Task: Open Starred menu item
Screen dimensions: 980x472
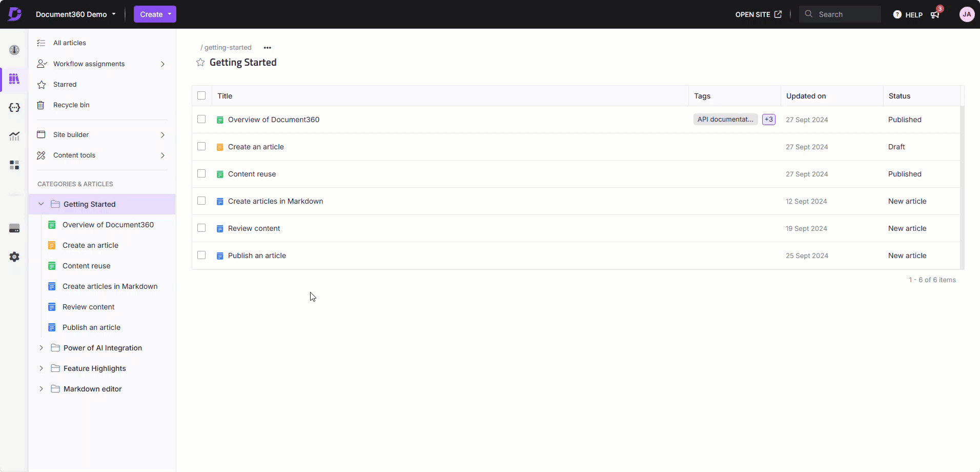Action: coord(65,85)
